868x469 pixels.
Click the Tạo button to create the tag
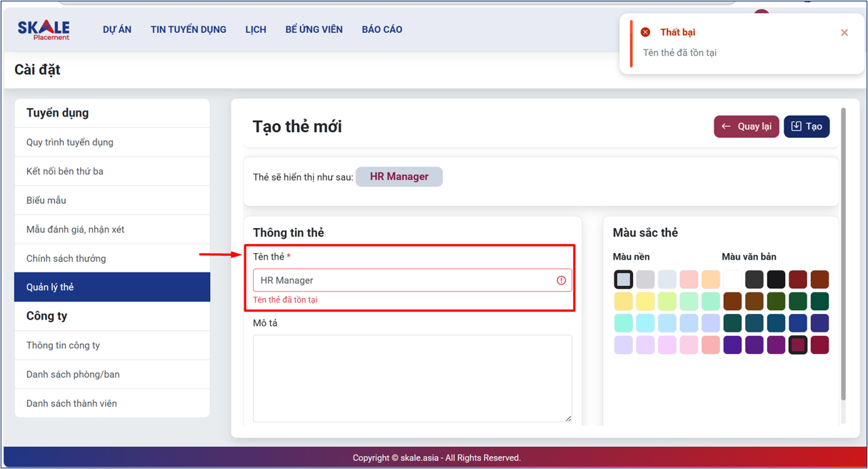click(807, 127)
